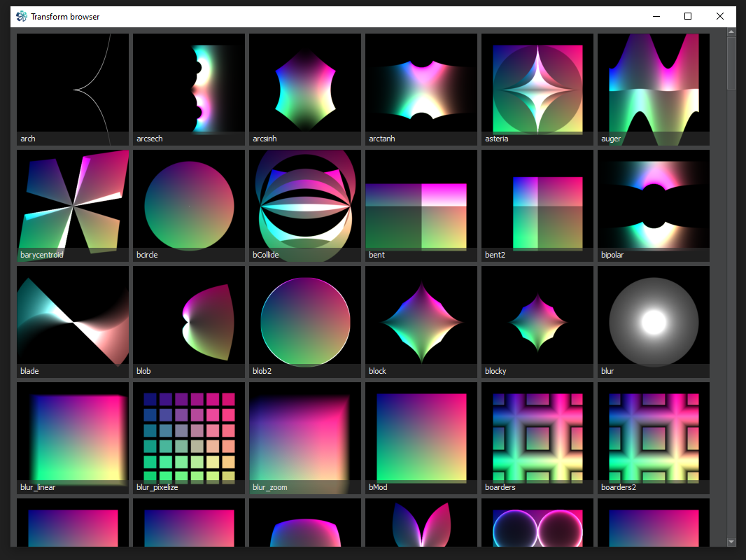Pick the blade transform thumbnail
Viewport: 746px width, 560px height.
click(x=73, y=321)
